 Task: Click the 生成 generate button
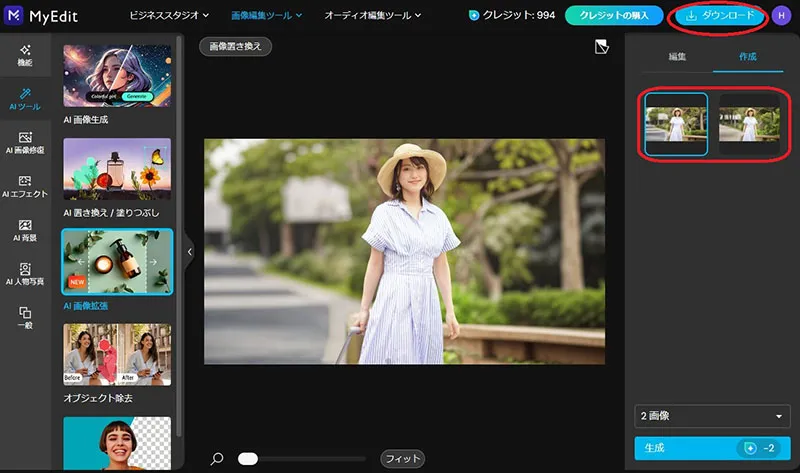coord(712,448)
